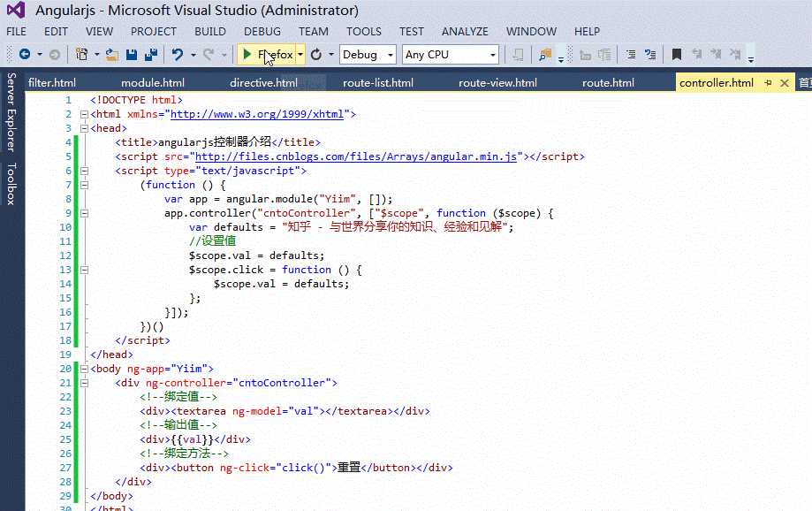Open the FILE menu
This screenshot has width=812, height=511.
click(x=16, y=32)
